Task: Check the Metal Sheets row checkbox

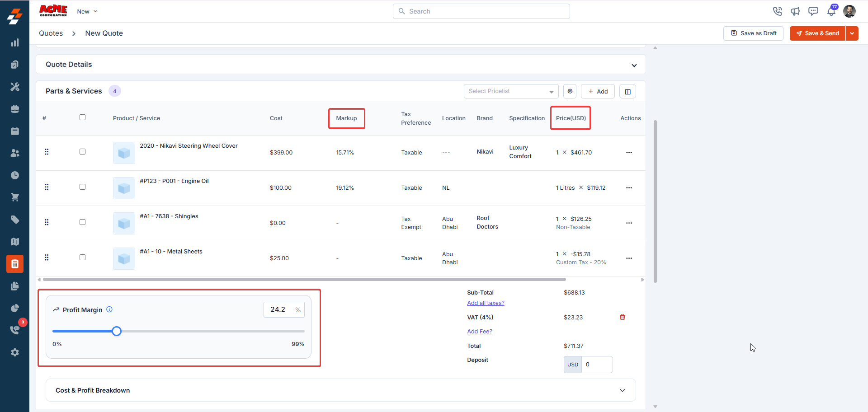Action: pyautogui.click(x=82, y=257)
